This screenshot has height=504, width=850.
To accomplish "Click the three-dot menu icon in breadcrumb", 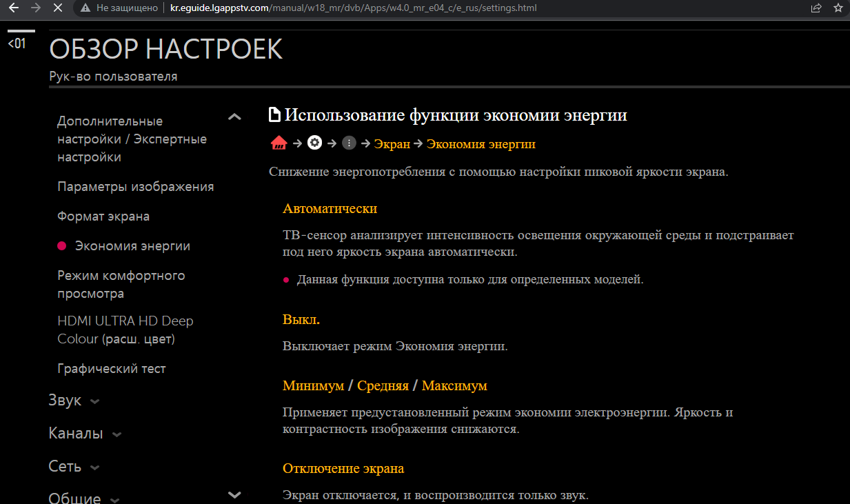I will pos(349,143).
